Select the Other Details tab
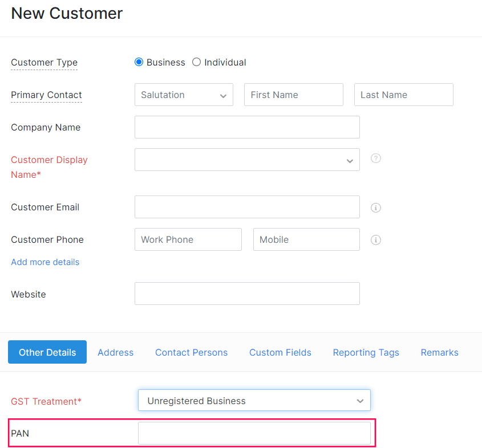This screenshot has height=448, width=482. click(x=47, y=352)
